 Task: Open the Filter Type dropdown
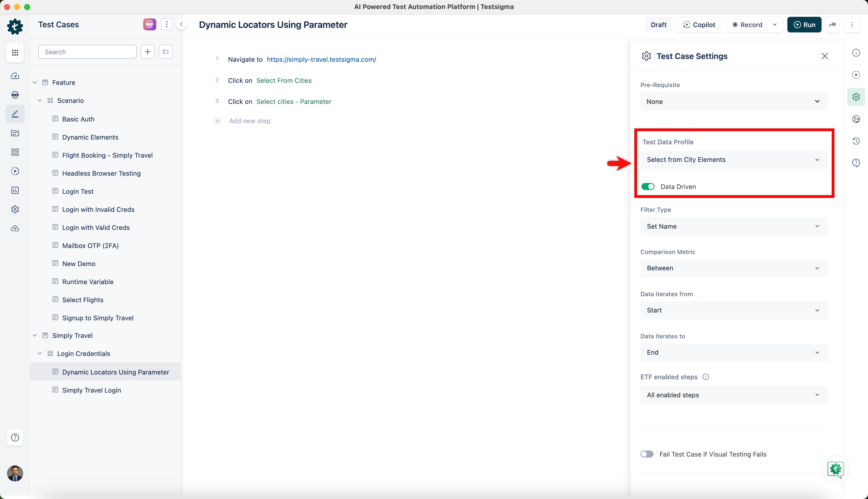734,226
